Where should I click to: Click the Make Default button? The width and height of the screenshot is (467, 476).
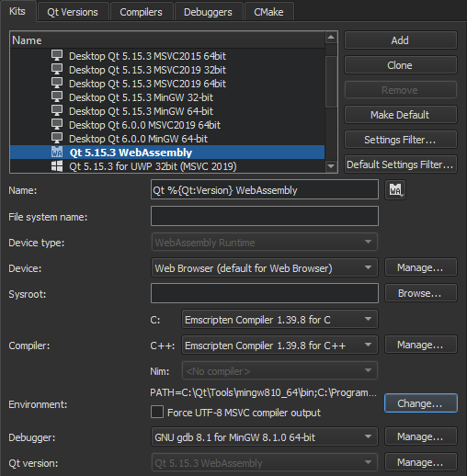(x=401, y=115)
